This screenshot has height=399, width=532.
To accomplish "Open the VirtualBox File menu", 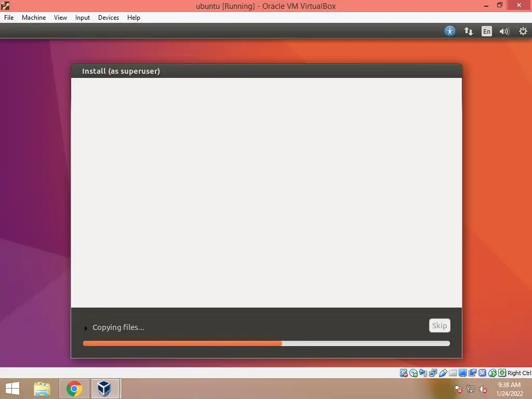I will click(9, 18).
